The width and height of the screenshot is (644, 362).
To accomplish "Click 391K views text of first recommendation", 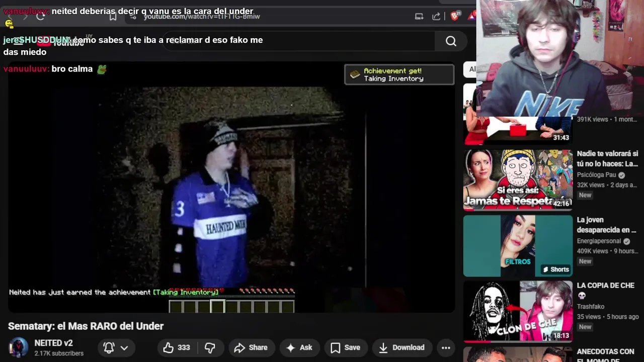I will (x=592, y=120).
